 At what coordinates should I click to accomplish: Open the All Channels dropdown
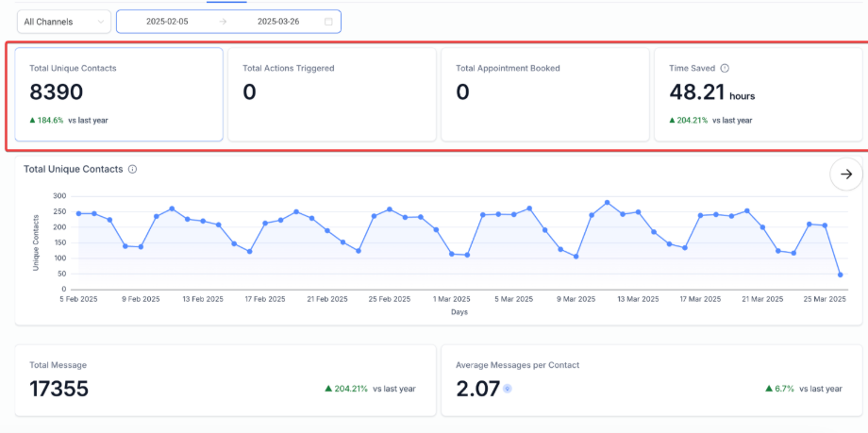(x=63, y=22)
